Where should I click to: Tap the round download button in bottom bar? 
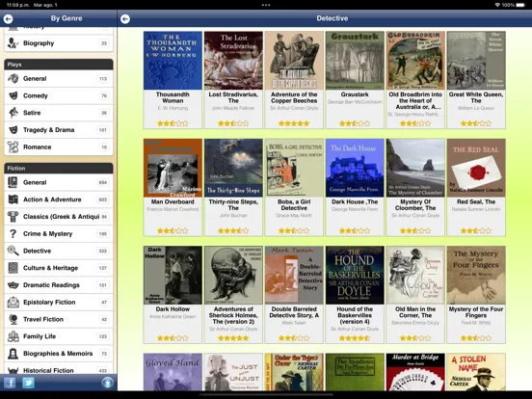(x=108, y=383)
